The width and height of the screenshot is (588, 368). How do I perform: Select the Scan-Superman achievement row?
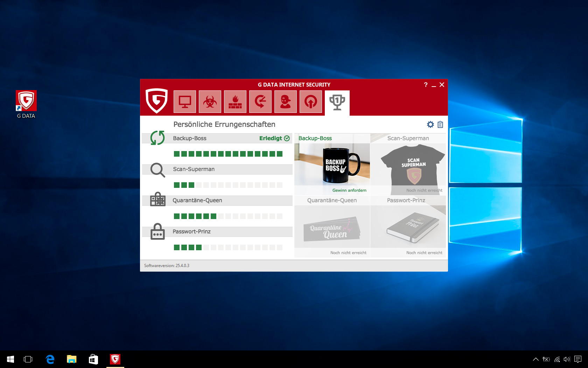pyautogui.click(x=217, y=169)
